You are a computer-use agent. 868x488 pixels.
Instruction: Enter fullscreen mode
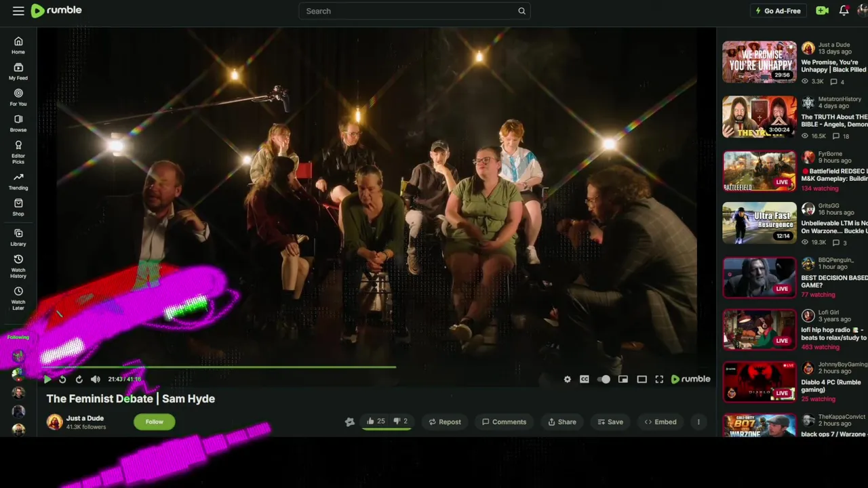659,380
